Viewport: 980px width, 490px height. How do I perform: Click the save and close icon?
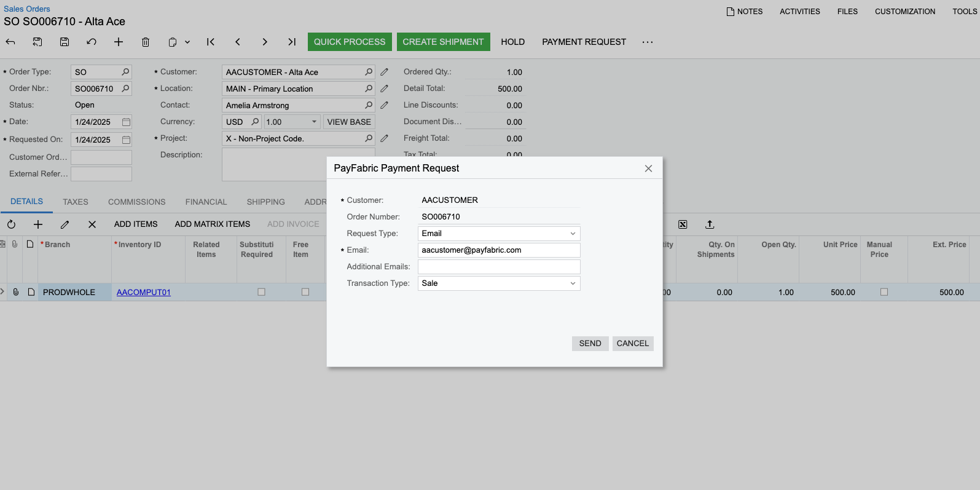coord(37,42)
